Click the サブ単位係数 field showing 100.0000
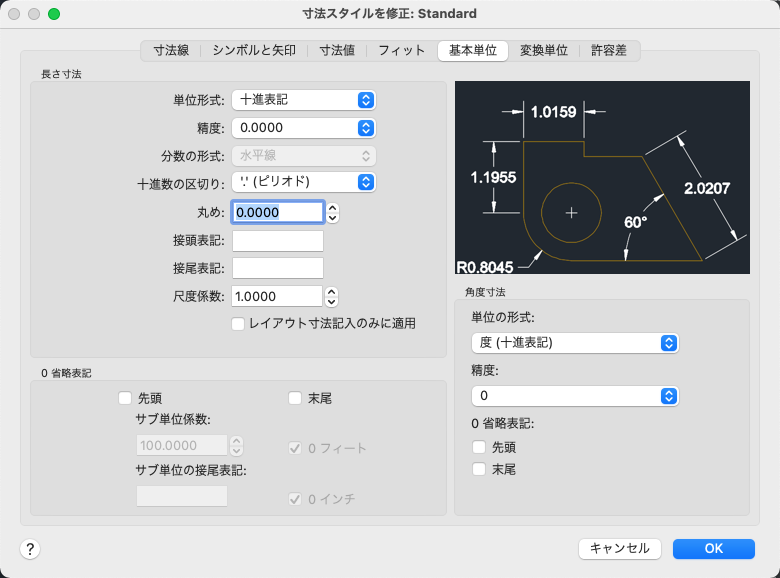 (x=182, y=445)
